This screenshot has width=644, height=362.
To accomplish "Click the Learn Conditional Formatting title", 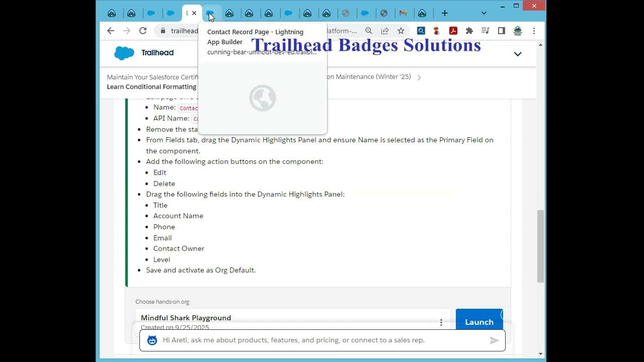I will coord(151,86).
